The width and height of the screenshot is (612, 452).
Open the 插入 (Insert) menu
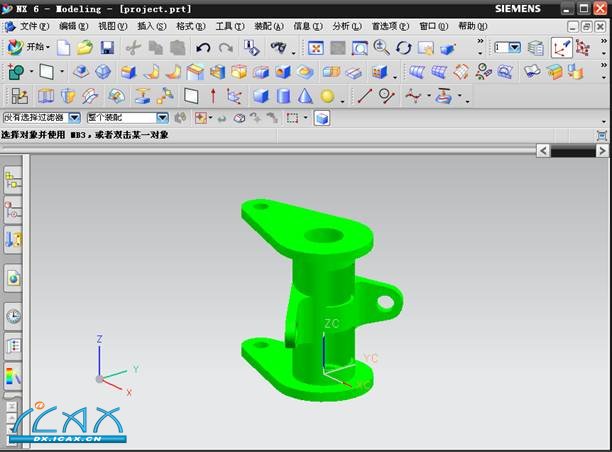point(152,26)
